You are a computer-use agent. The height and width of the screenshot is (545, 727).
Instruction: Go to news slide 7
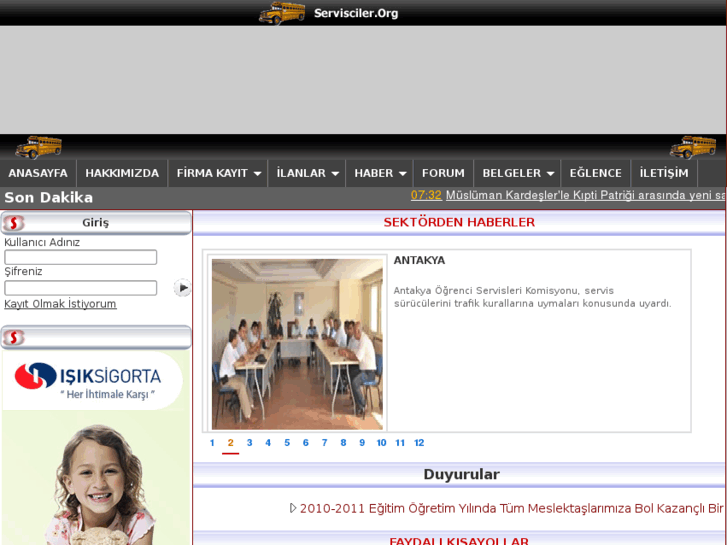point(325,442)
